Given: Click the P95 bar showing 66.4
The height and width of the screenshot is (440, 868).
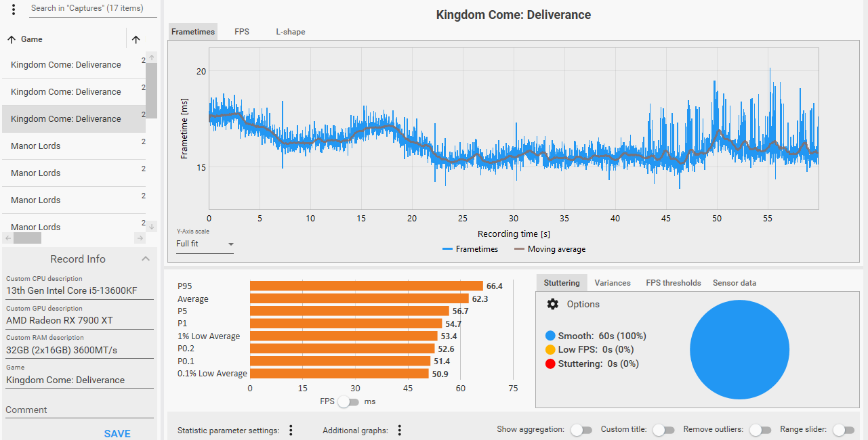Looking at the screenshot, I should [x=367, y=286].
